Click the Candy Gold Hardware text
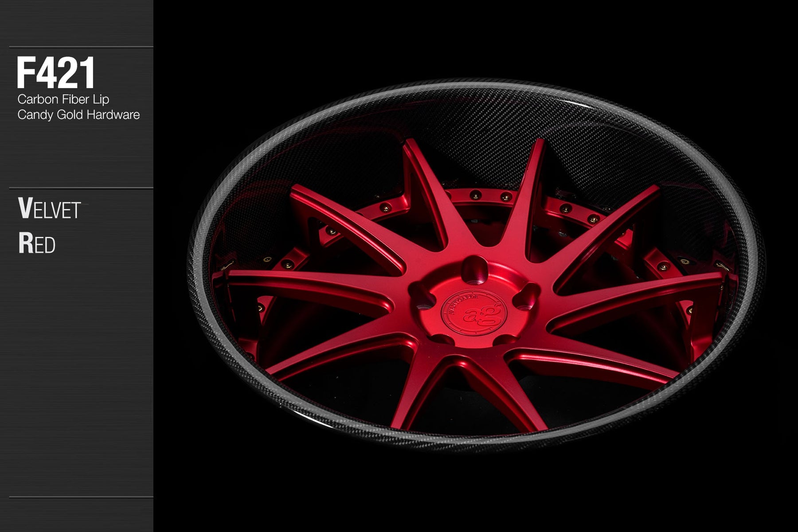The width and height of the screenshot is (798, 532). 78,115
